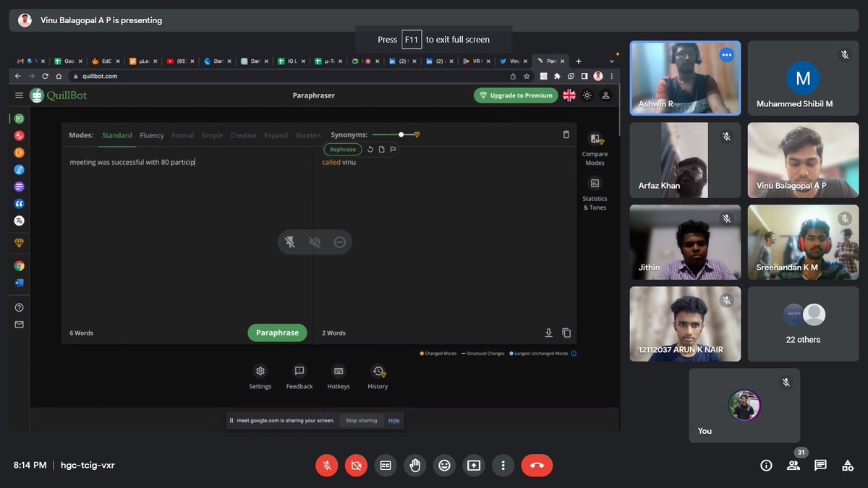Image resolution: width=868 pixels, height=488 pixels.
Task: Undo the rephrase with the arrow icon
Action: click(x=370, y=150)
